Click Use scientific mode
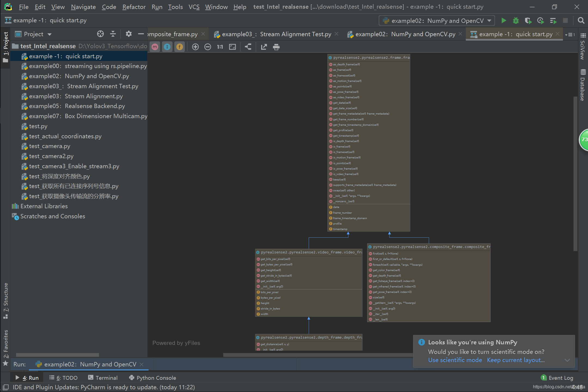Screen dimensions: 588x392 pyautogui.click(x=455, y=360)
